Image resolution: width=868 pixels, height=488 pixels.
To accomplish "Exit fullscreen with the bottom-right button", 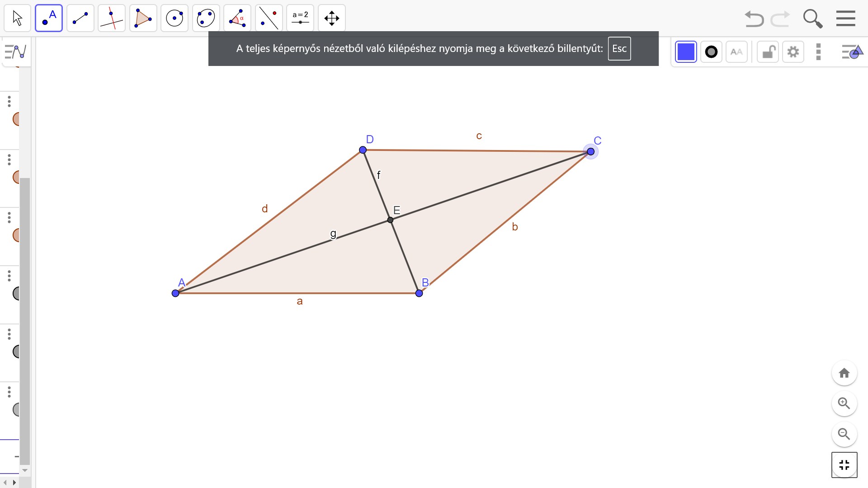I will coord(844,465).
